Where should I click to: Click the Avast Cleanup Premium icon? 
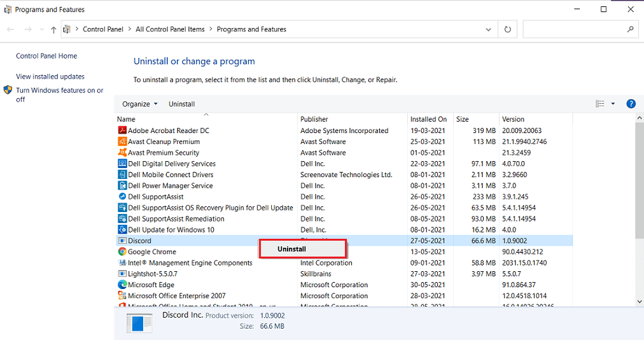pyautogui.click(x=122, y=141)
